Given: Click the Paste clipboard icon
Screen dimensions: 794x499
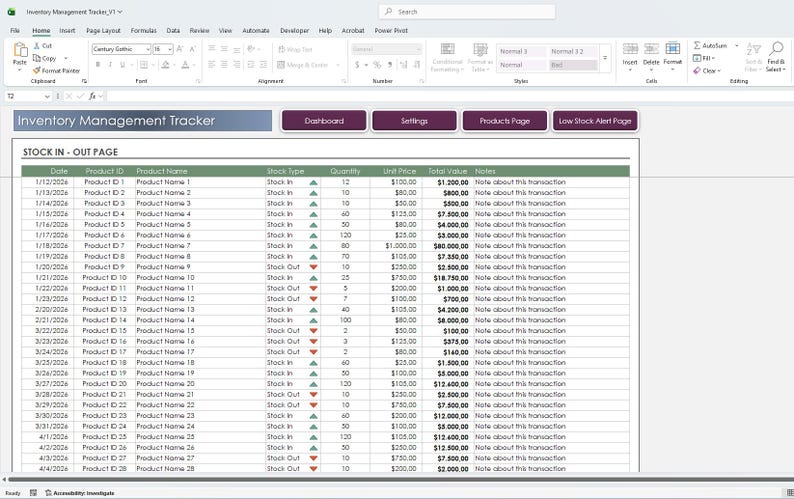Looking at the screenshot, I should coord(20,50).
